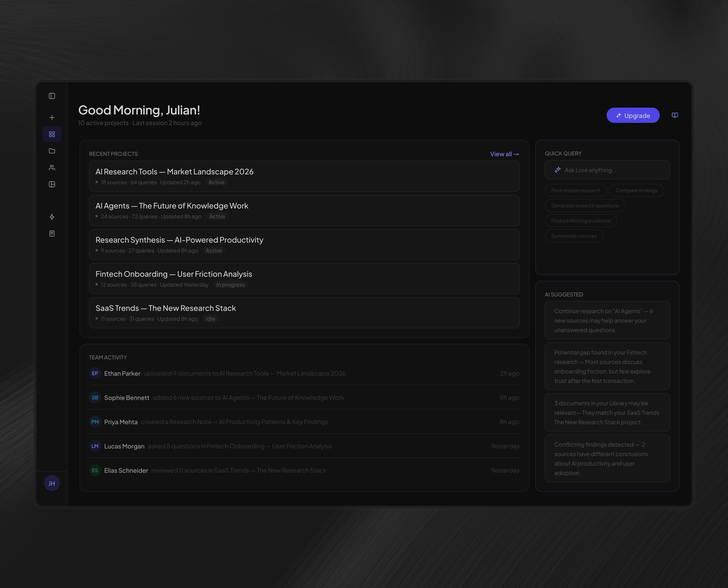Click the SB avatar for Sophie Bennett
The width and height of the screenshot is (728, 588).
95,398
